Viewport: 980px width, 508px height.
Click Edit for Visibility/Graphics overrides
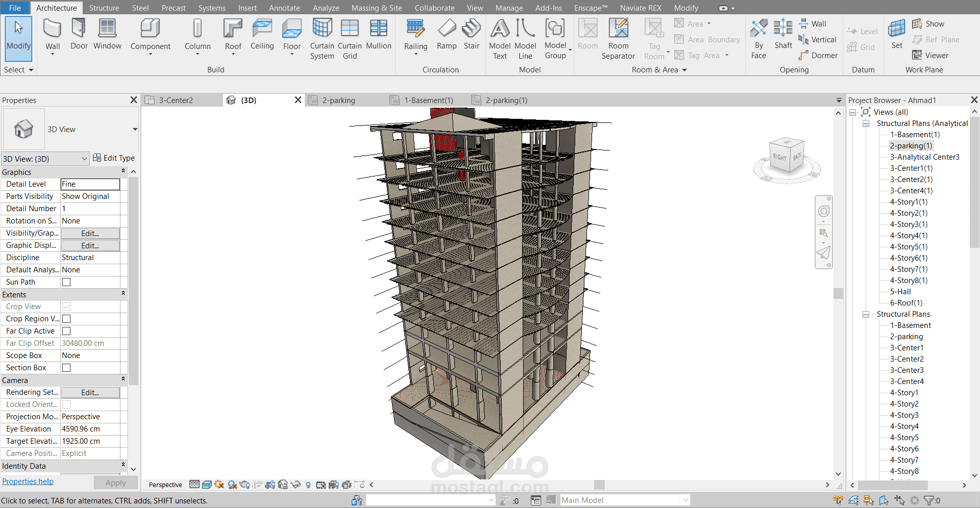click(90, 233)
